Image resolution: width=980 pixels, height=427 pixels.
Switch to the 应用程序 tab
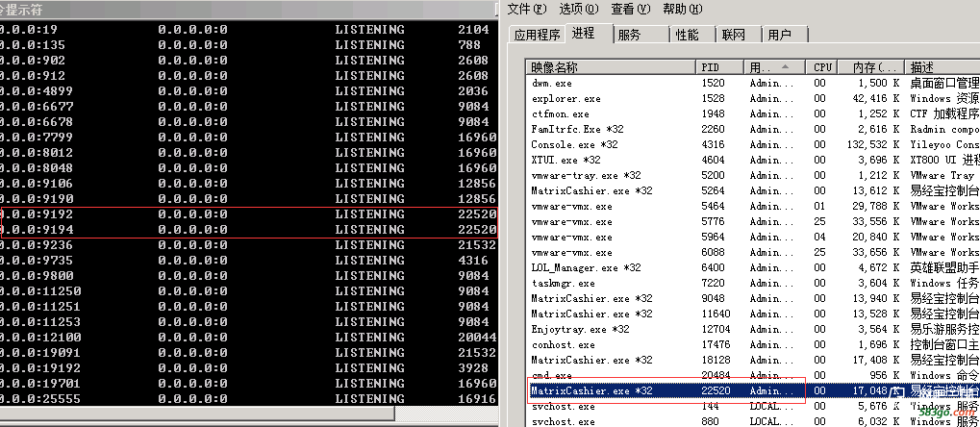[537, 35]
